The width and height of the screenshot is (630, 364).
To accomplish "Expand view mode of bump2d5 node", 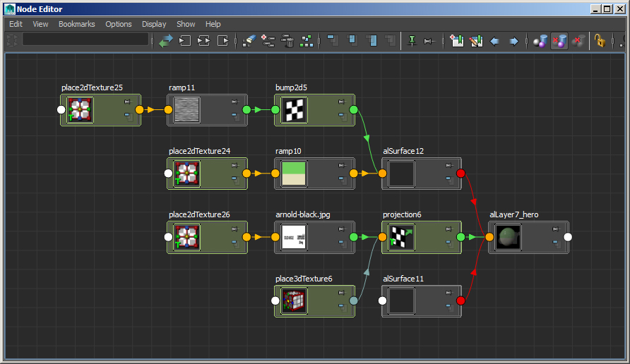I will pyautogui.click(x=341, y=116).
